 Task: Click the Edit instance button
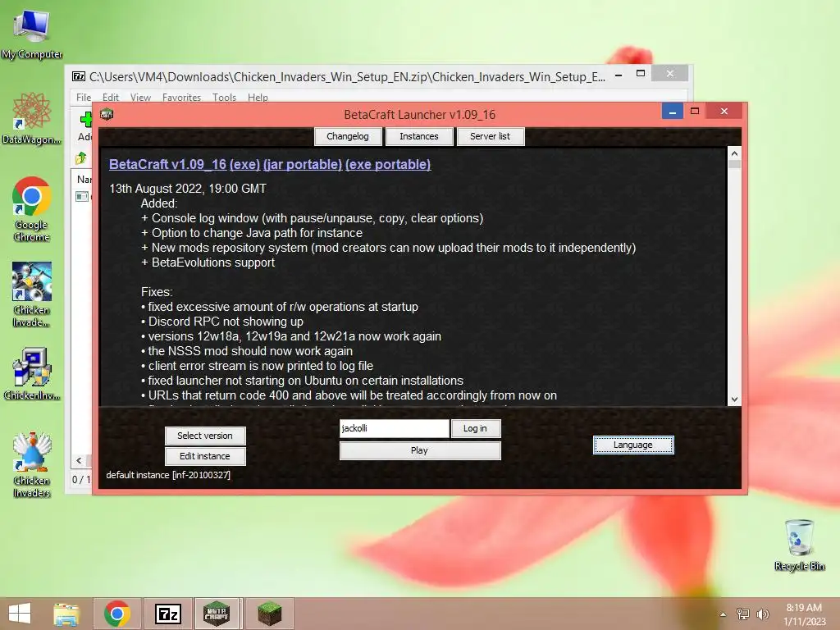pyautogui.click(x=205, y=456)
